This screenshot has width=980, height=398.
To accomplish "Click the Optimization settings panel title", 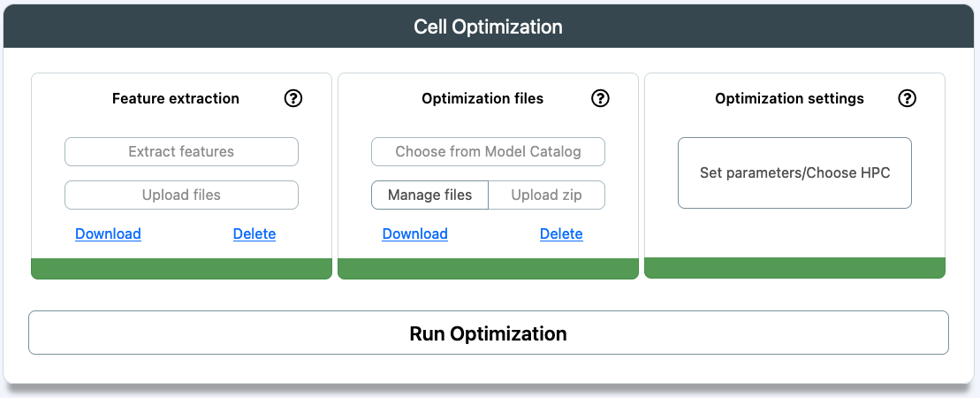I will click(789, 98).
